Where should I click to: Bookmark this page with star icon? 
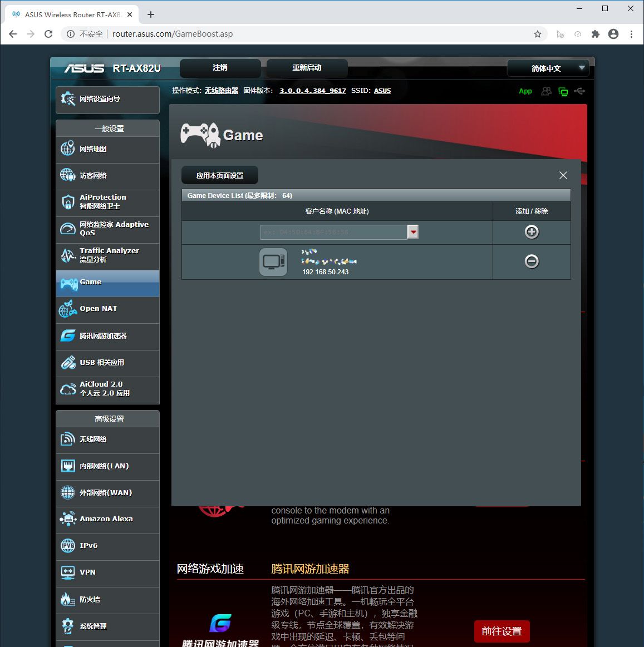click(537, 34)
